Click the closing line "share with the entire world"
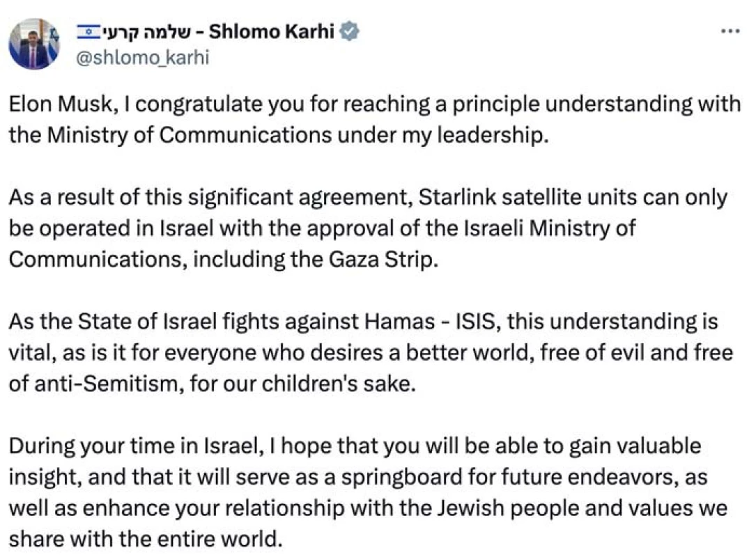Screen dimensions: 756x557 [x=145, y=538]
